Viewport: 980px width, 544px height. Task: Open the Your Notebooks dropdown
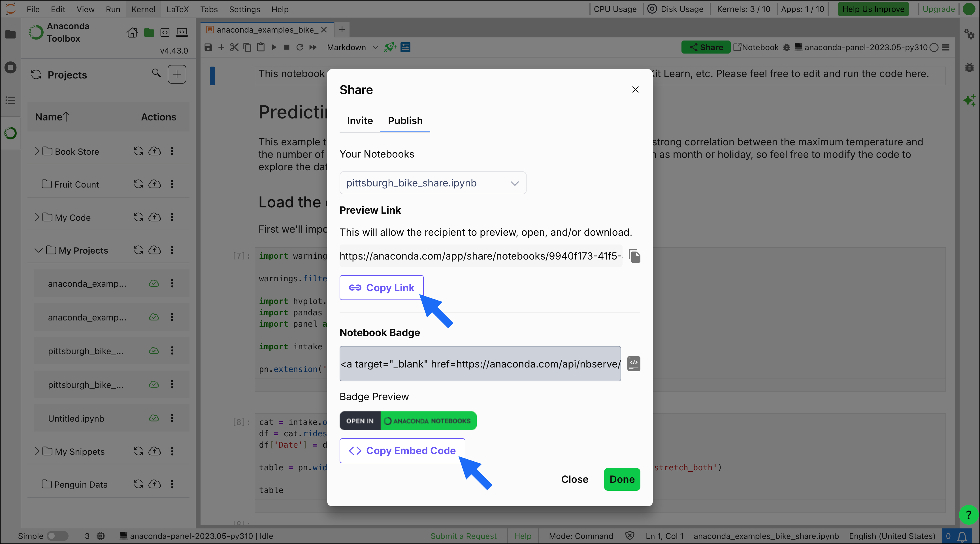[x=433, y=183]
